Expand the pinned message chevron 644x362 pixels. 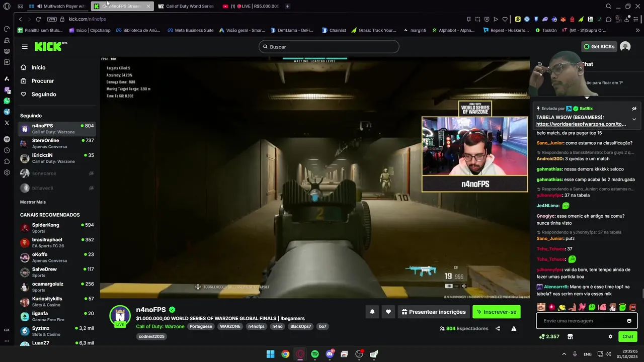click(634, 119)
